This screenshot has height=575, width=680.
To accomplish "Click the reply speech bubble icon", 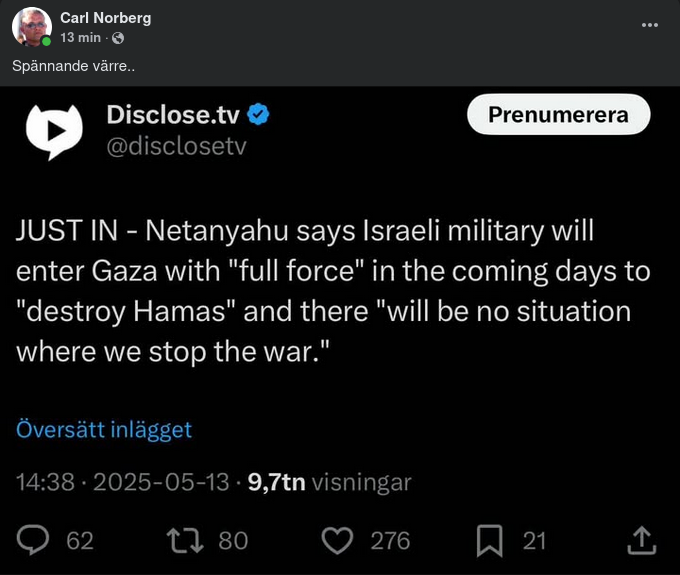I will (35, 540).
